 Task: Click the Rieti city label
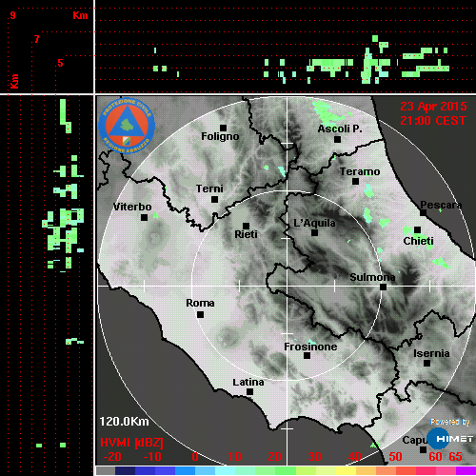[x=246, y=234]
